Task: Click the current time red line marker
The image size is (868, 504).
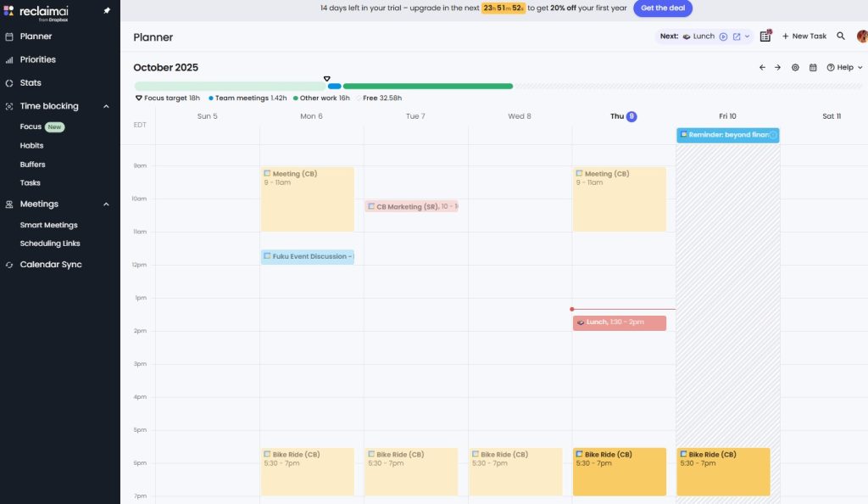Action: 623,309
